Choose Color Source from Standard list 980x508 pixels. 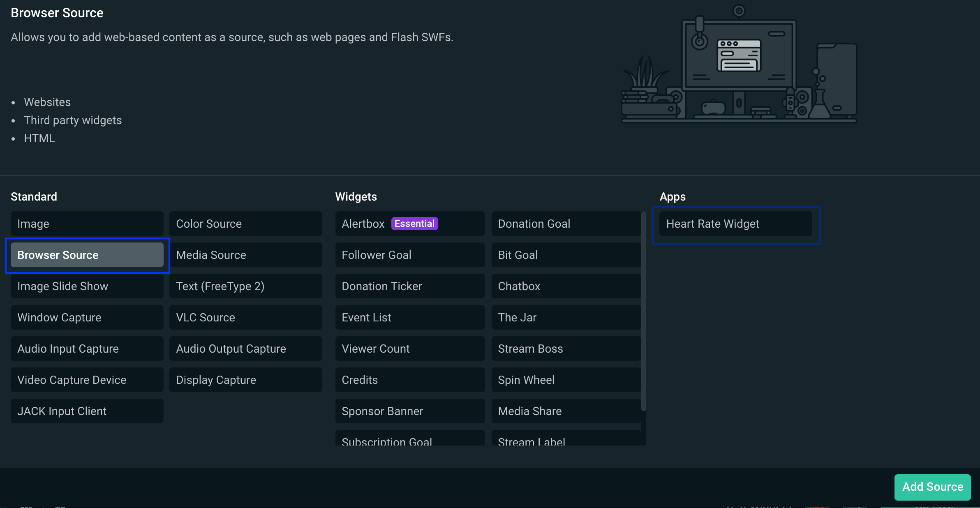click(245, 224)
